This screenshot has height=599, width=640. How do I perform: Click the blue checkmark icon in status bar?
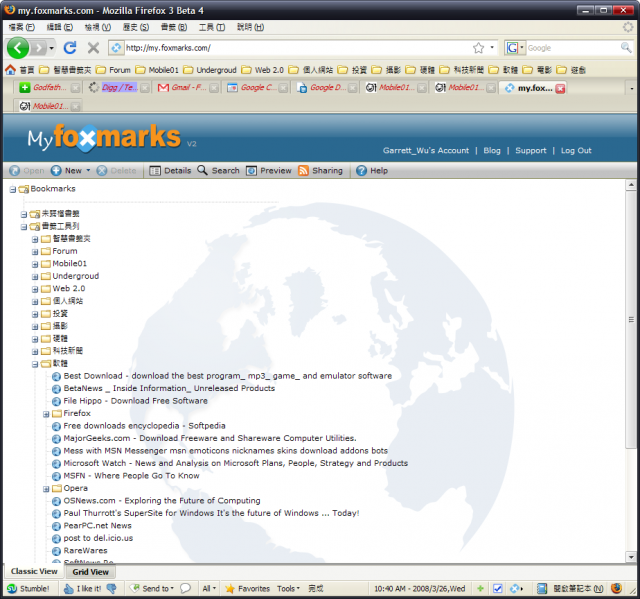[498, 588]
